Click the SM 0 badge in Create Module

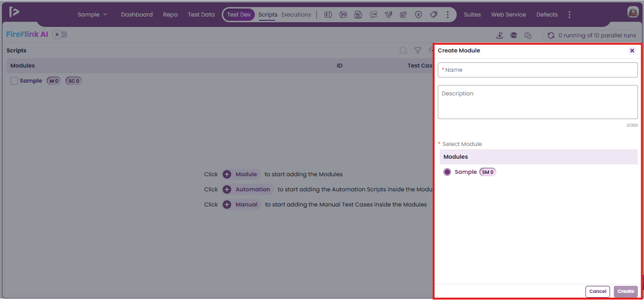tap(488, 172)
